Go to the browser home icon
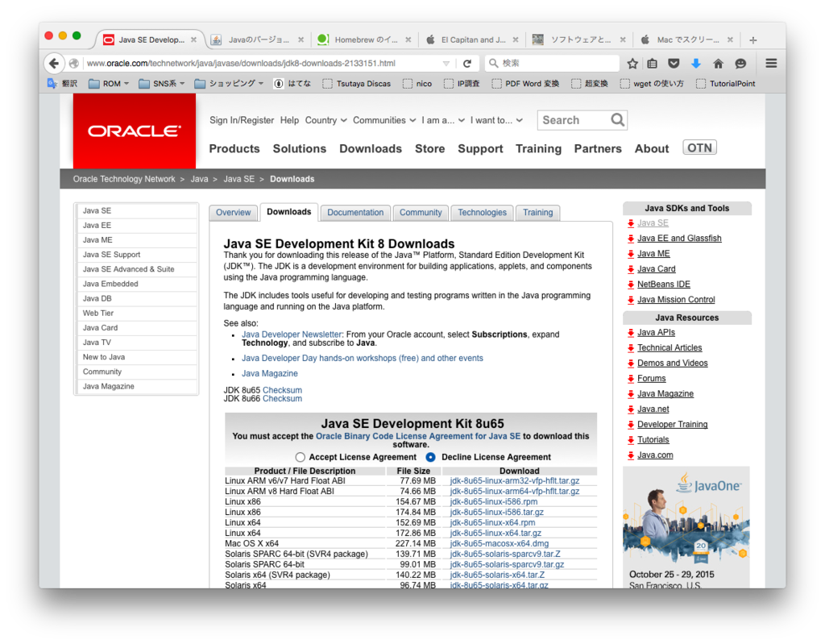The image size is (825, 644). (x=718, y=63)
